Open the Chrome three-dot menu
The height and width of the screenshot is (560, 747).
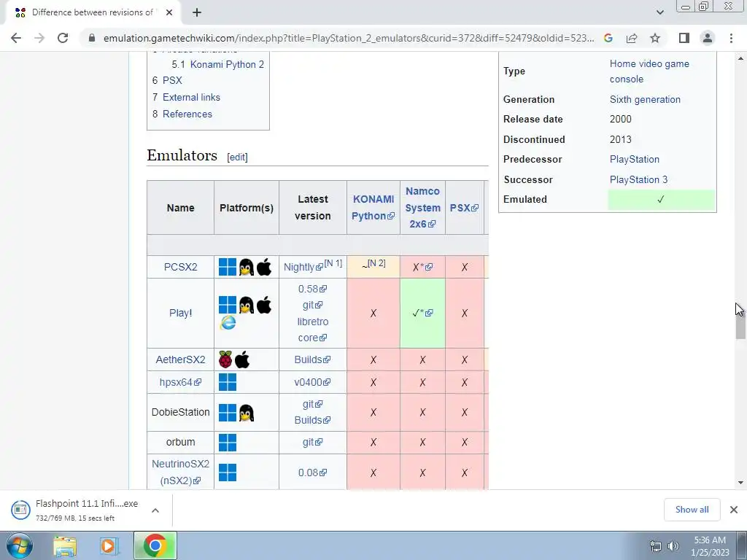(x=731, y=38)
